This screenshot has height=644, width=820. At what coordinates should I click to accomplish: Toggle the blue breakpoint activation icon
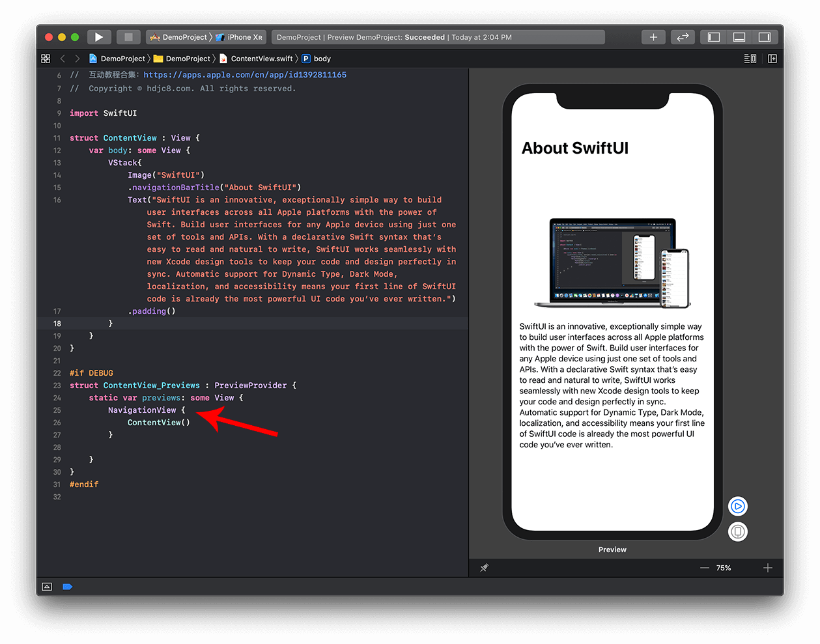(67, 587)
